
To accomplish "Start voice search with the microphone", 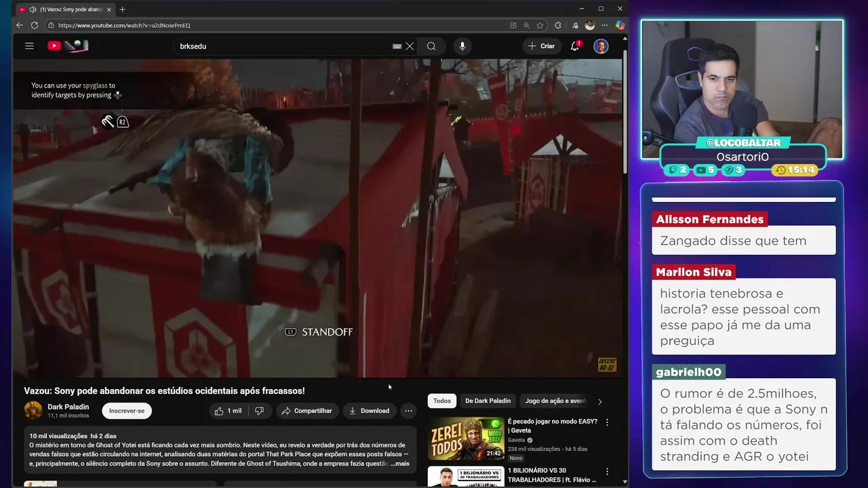I will click(x=462, y=46).
